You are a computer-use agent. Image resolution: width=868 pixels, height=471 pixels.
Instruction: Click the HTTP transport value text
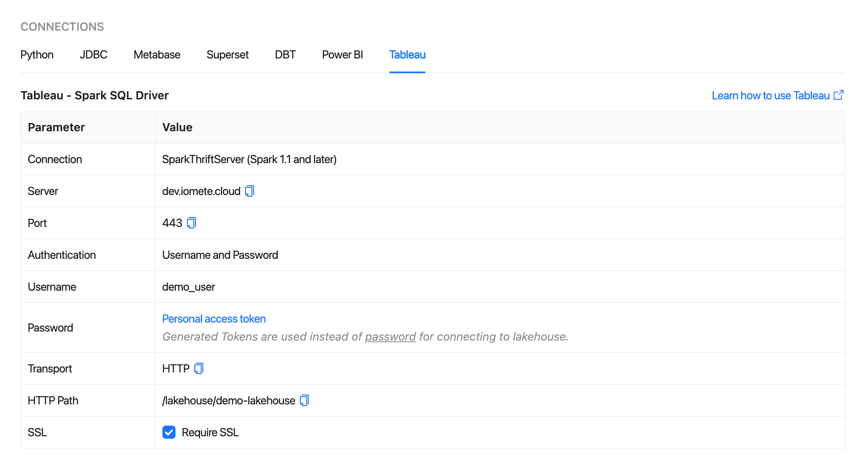click(176, 368)
